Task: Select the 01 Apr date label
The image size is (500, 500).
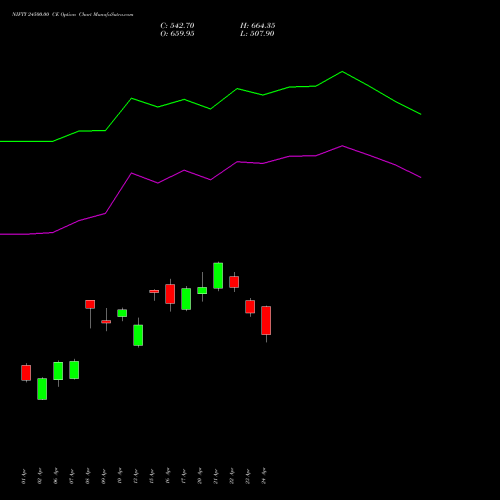Action: pos(23,476)
